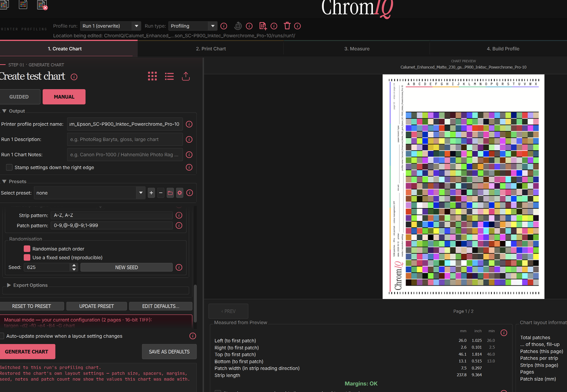Click the gear icon next to Select preset

(x=180, y=193)
